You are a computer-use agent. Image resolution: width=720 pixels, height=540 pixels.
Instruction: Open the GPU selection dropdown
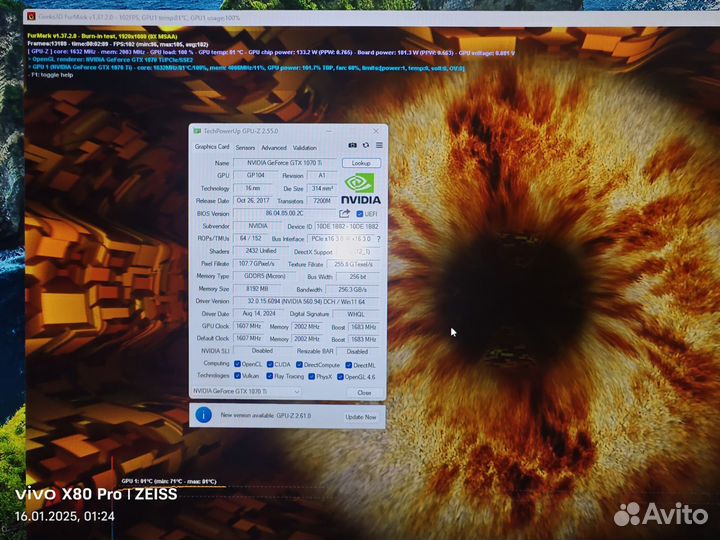click(246, 391)
